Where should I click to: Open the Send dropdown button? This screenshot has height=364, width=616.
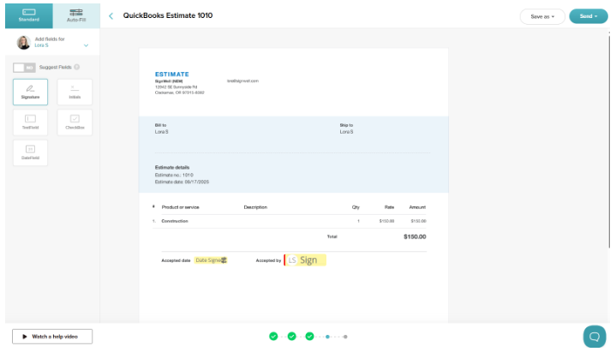point(588,15)
